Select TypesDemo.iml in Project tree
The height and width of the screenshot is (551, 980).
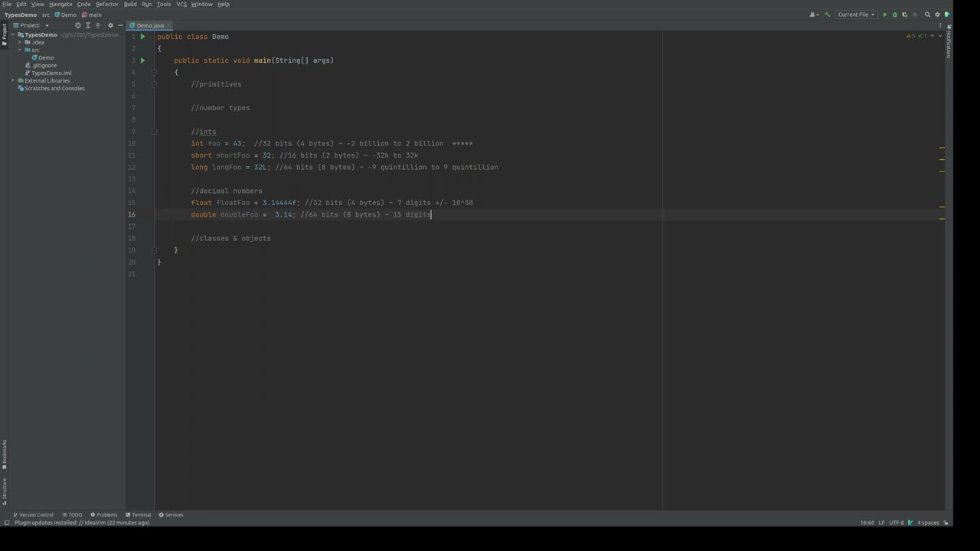tap(48, 73)
